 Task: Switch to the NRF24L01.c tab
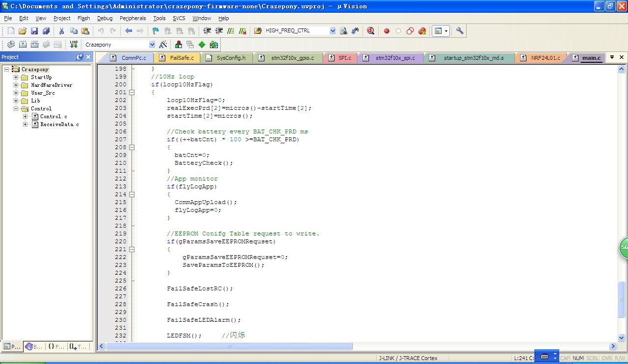point(545,58)
